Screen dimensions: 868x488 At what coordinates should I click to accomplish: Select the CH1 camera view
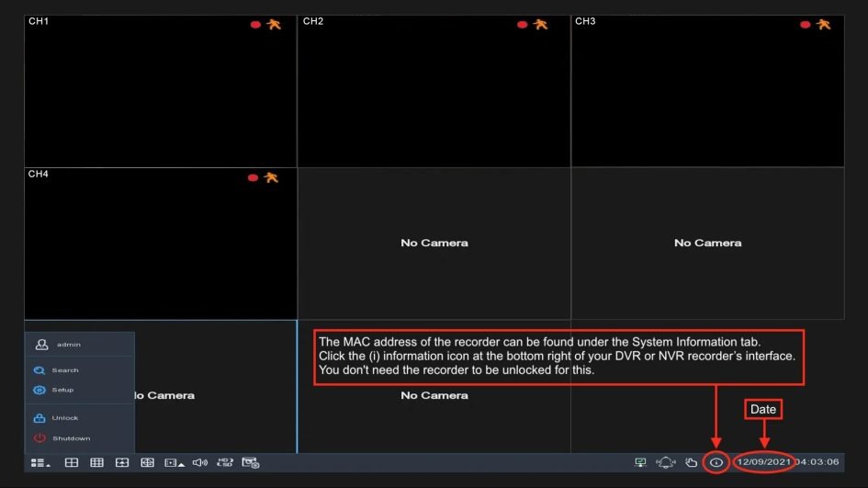[160, 90]
